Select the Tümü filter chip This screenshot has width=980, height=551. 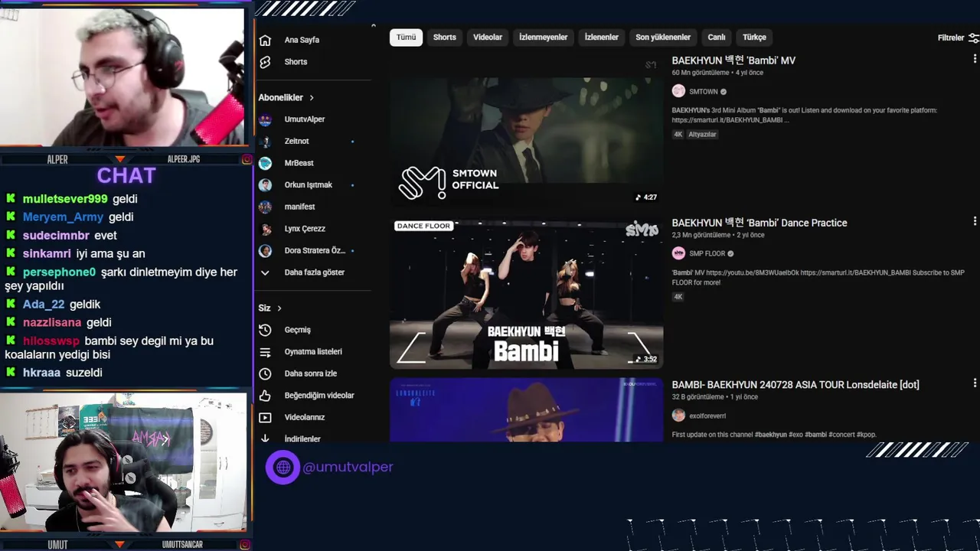406,37
